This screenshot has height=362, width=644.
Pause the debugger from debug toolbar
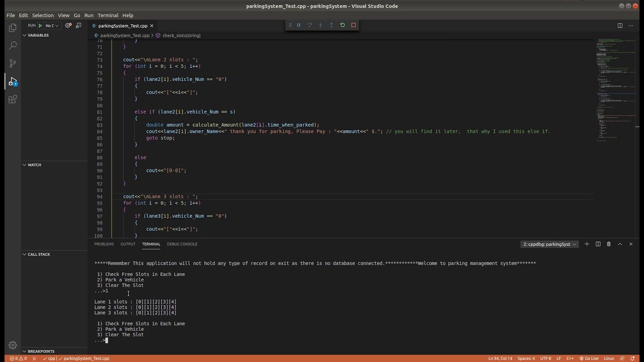point(298,25)
